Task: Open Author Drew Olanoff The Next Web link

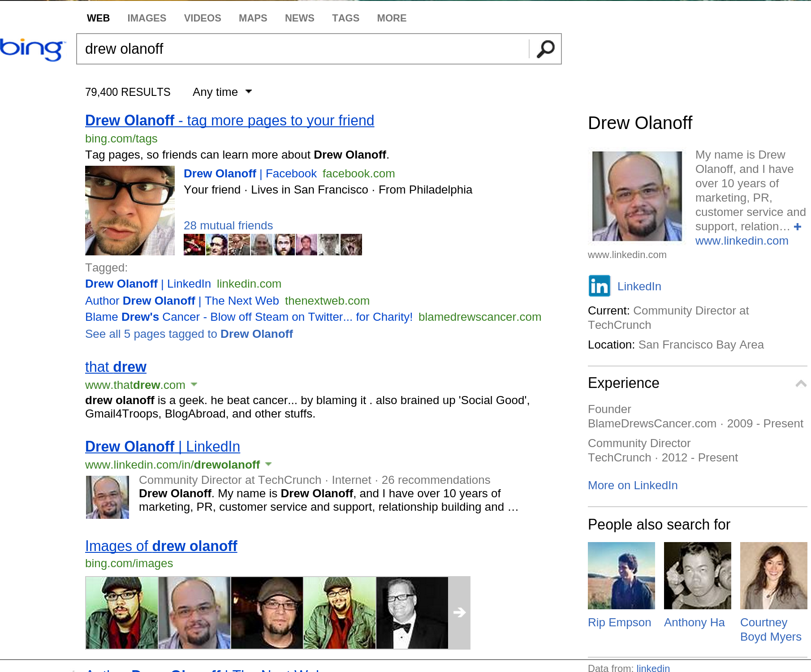Action: coord(182,301)
